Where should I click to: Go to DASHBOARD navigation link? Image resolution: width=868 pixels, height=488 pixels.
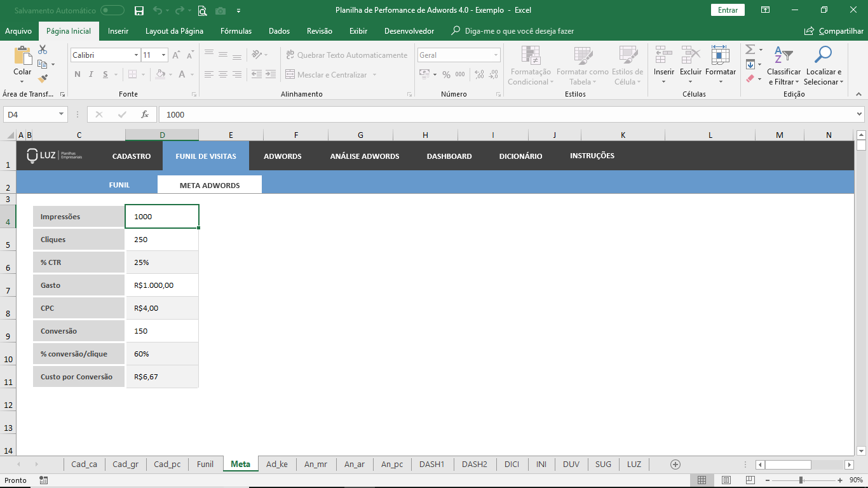click(x=449, y=156)
